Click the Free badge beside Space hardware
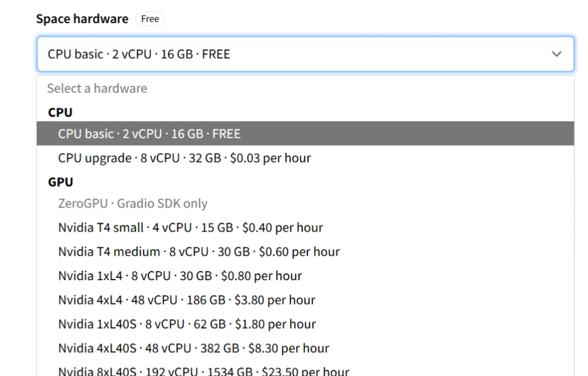This screenshot has height=376, width=588. click(150, 19)
